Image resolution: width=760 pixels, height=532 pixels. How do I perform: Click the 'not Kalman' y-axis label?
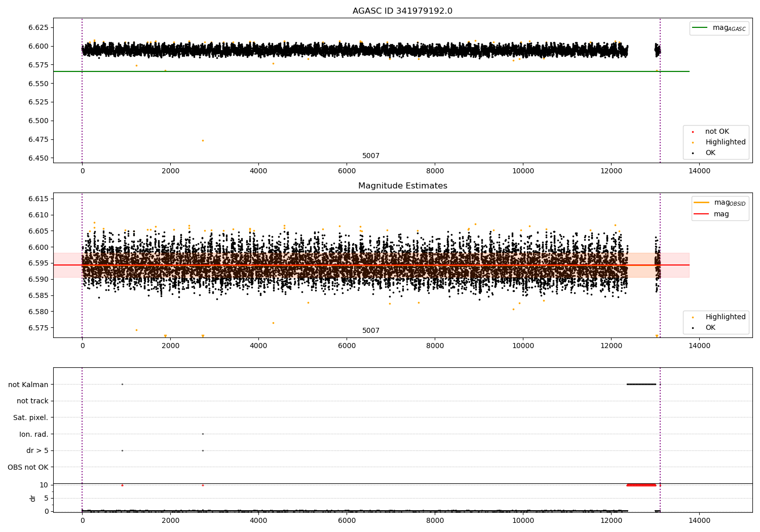pos(28,385)
